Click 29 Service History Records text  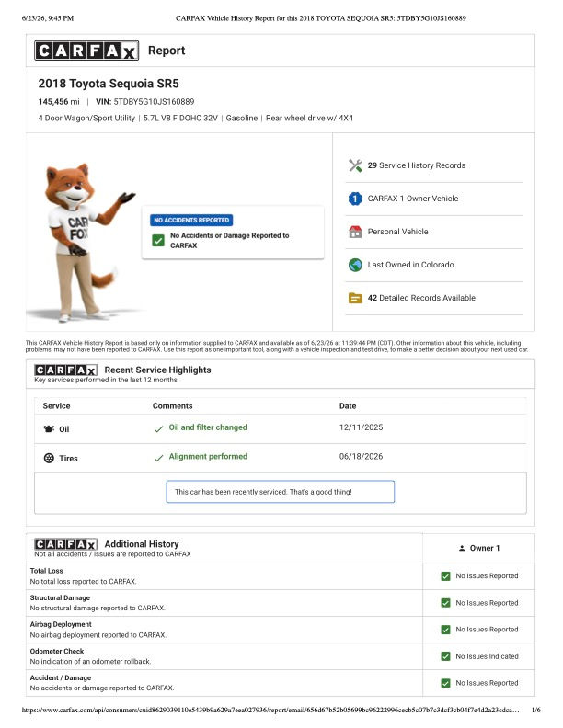click(x=416, y=165)
